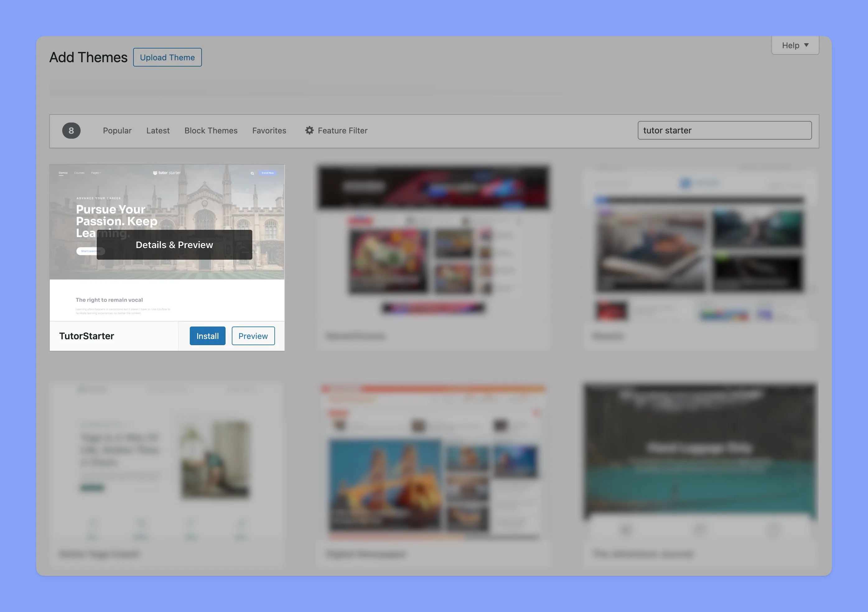The height and width of the screenshot is (612, 868).
Task: Open the Help dropdown
Action: pyautogui.click(x=795, y=45)
